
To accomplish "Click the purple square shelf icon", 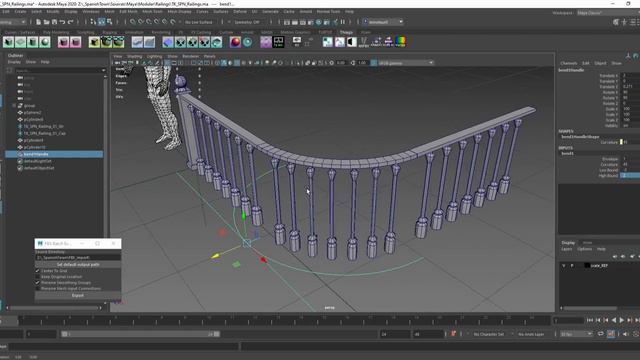I will (x=266, y=42).
